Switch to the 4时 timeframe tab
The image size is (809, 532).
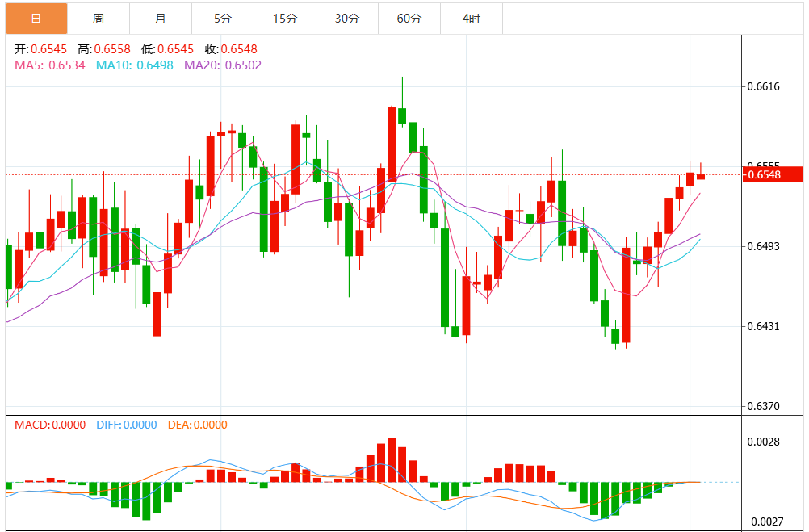point(472,19)
